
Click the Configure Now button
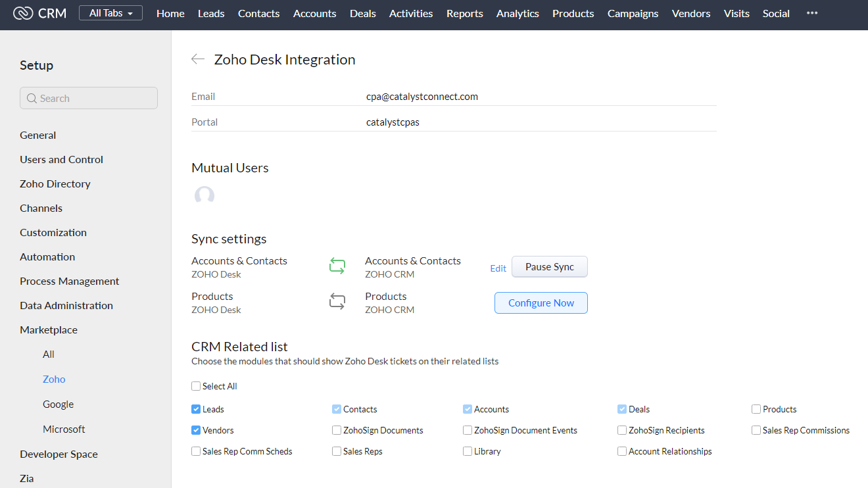click(x=541, y=303)
